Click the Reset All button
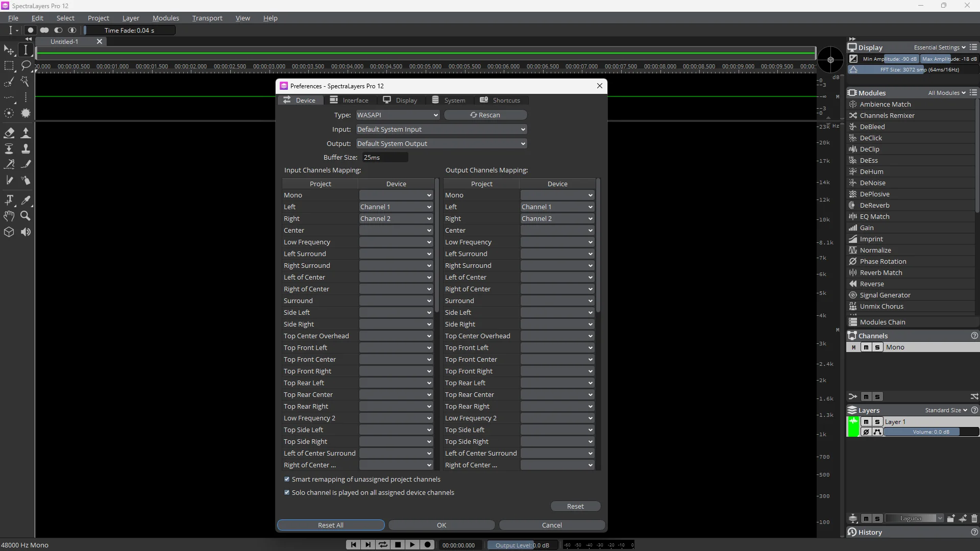980x551 pixels. [x=330, y=525]
